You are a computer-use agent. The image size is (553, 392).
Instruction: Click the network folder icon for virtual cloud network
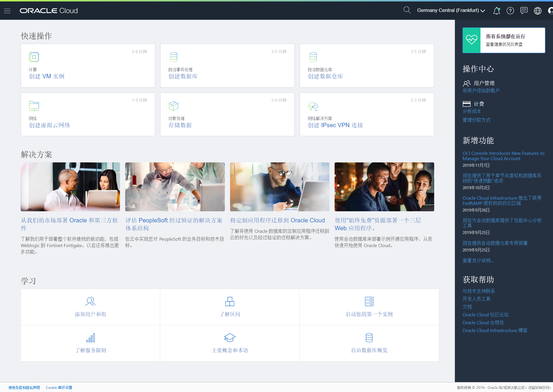(x=34, y=106)
